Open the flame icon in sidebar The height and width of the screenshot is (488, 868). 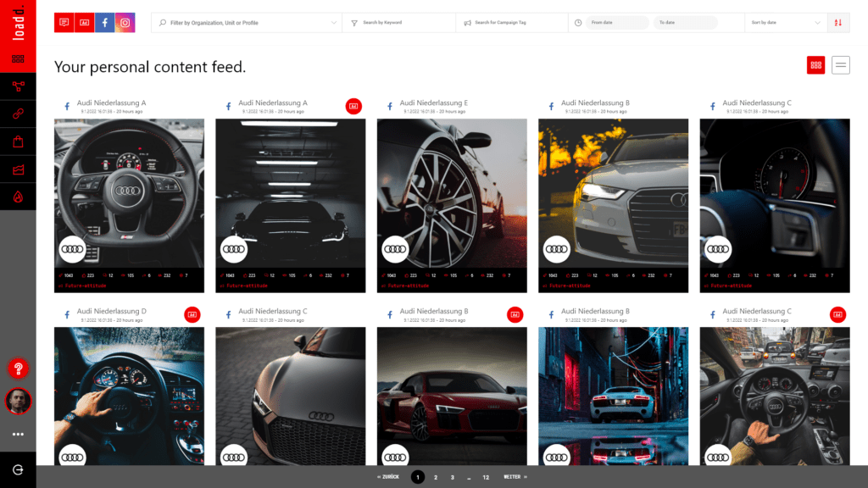[18, 197]
